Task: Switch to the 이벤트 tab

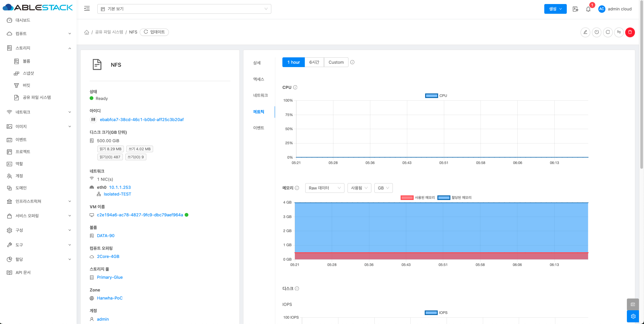Action: (x=259, y=128)
